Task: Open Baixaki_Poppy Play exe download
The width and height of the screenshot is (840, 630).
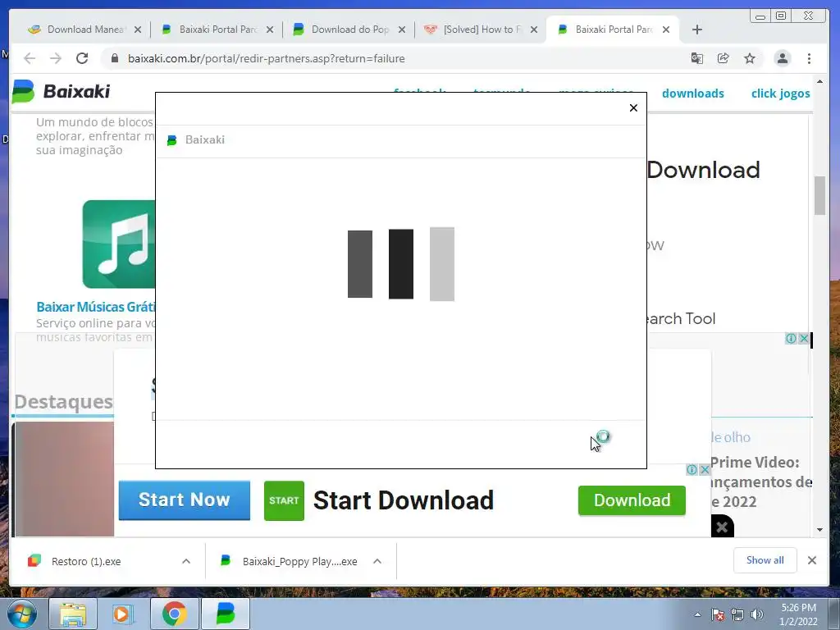Action: 290,561
